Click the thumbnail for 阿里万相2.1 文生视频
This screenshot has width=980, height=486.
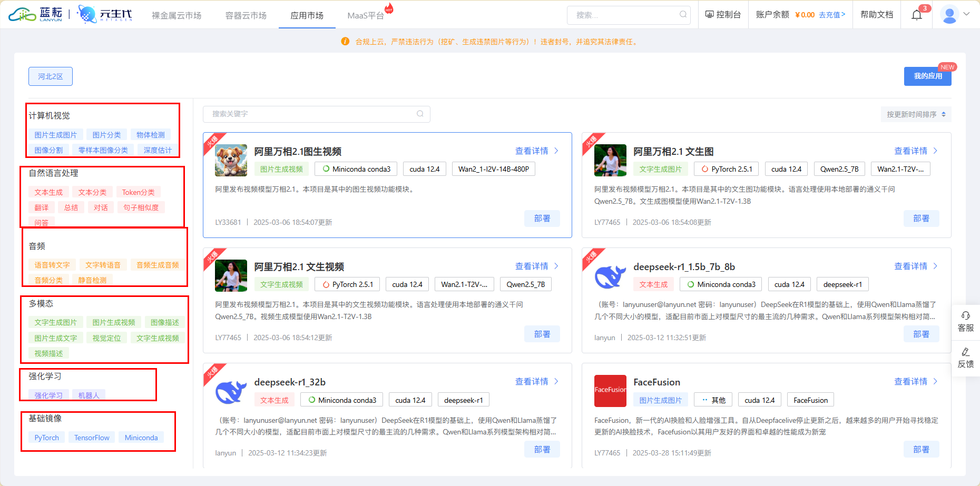231,275
